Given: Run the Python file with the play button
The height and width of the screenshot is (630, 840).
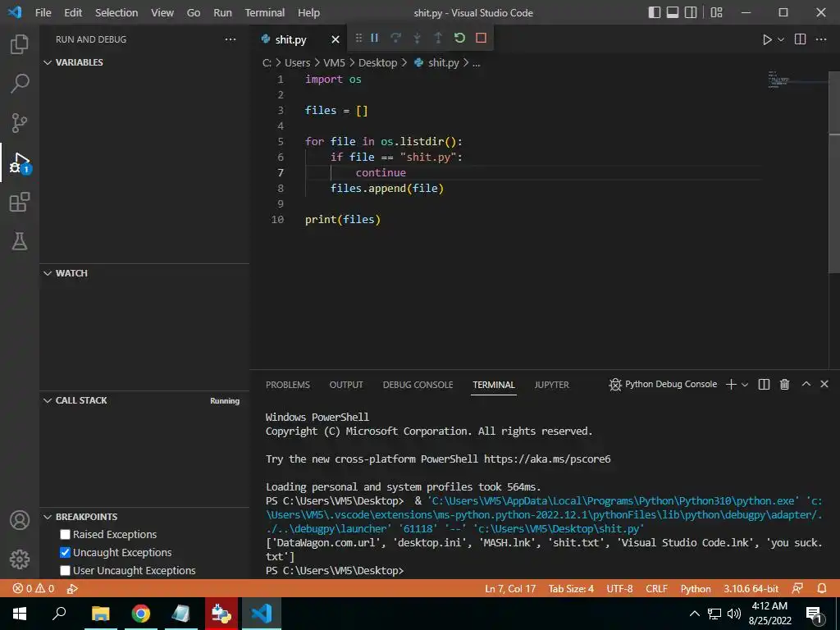Looking at the screenshot, I should click(x=767, y=39).
